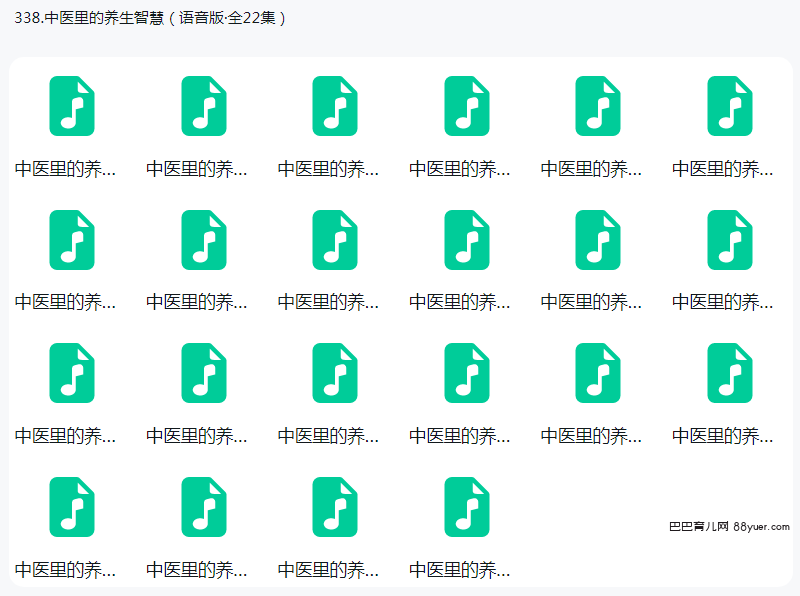Click the third audio file icon in the bottom row
The image size is (800, 596).
coord(335,507)
